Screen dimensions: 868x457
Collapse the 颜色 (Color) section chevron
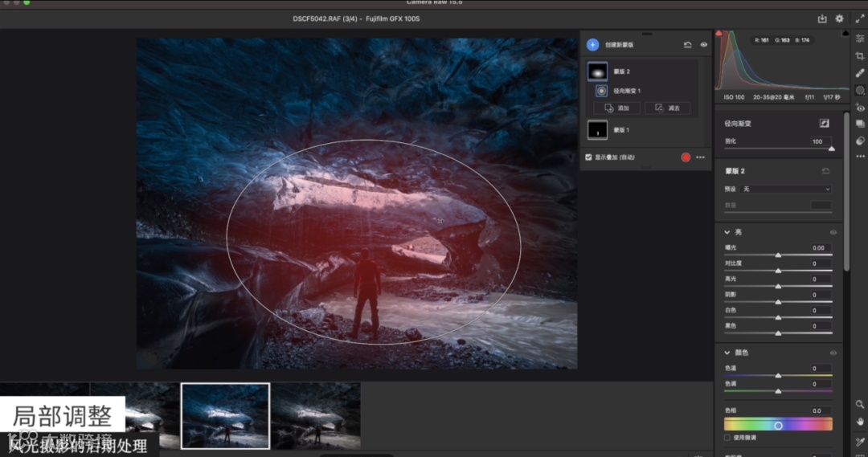click(727, 353)
